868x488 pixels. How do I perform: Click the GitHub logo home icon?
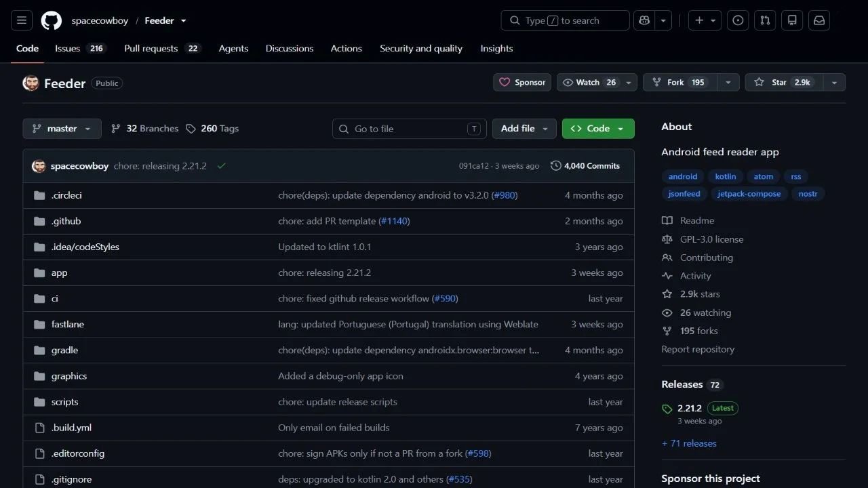[52, 20]
